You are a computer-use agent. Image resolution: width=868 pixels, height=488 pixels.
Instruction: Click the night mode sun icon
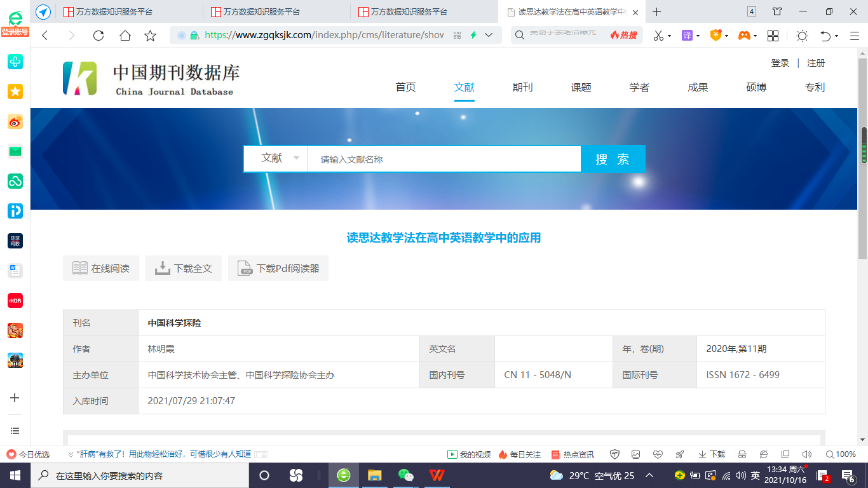click(x=802, y=36)
